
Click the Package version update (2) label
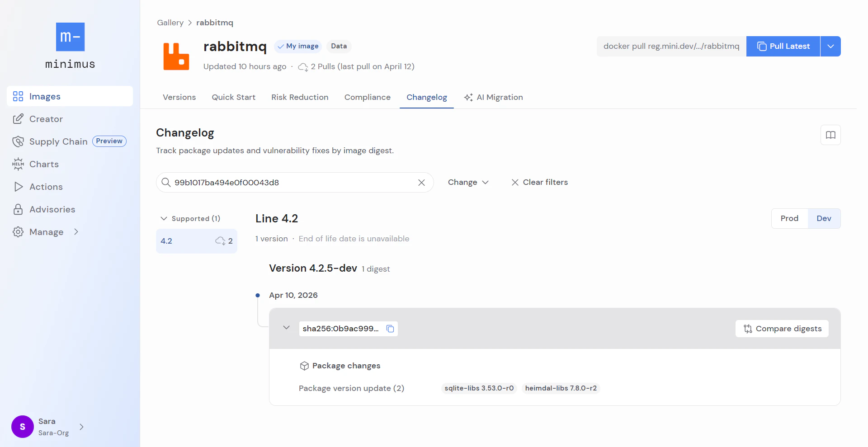pyautogui.click(x=352, y=388)
